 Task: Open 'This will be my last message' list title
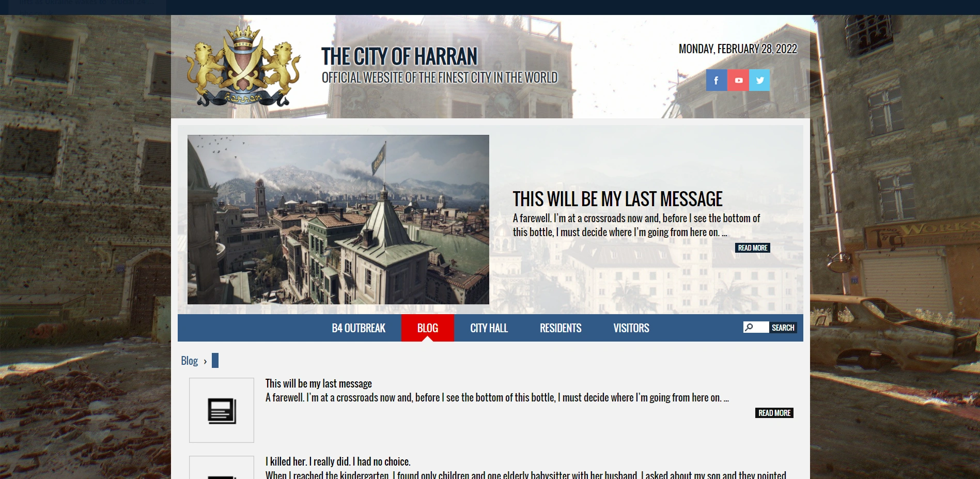point(319,383)
